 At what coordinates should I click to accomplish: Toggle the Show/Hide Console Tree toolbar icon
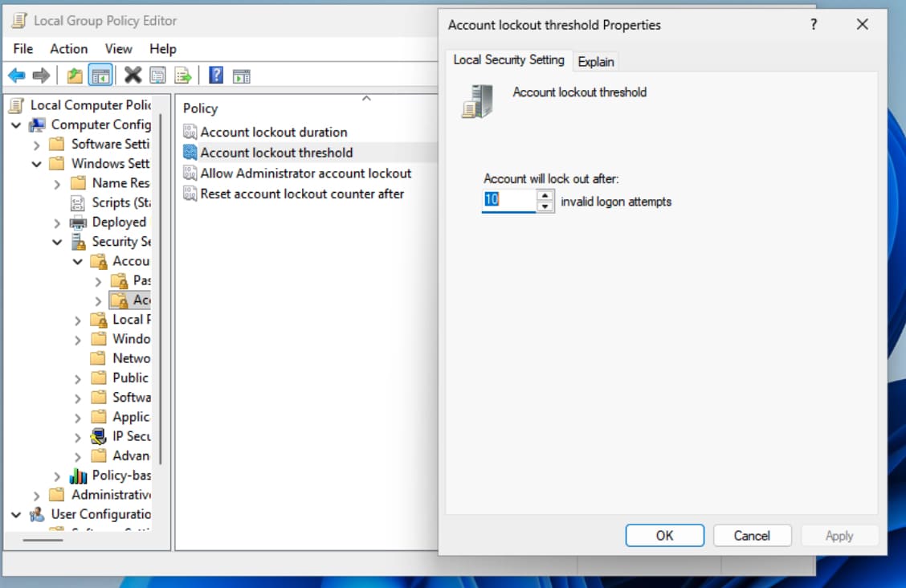point(101,75)
